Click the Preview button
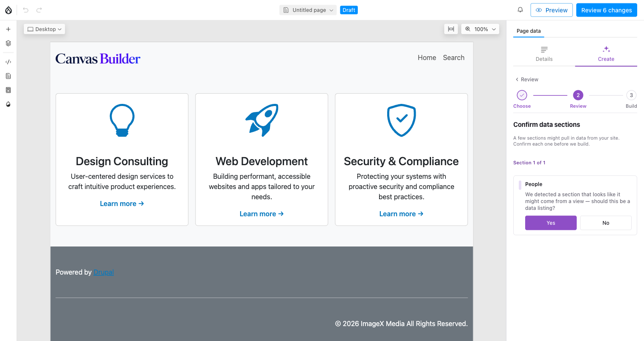This screenshot has width=644, height=341. [552, 10]
